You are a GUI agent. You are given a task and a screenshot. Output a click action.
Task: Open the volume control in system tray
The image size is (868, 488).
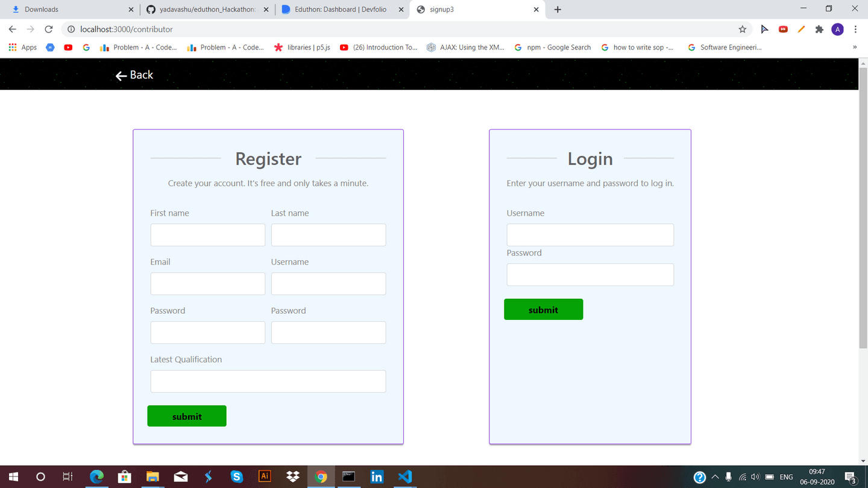pyautogui.click(x=755, y=477)
